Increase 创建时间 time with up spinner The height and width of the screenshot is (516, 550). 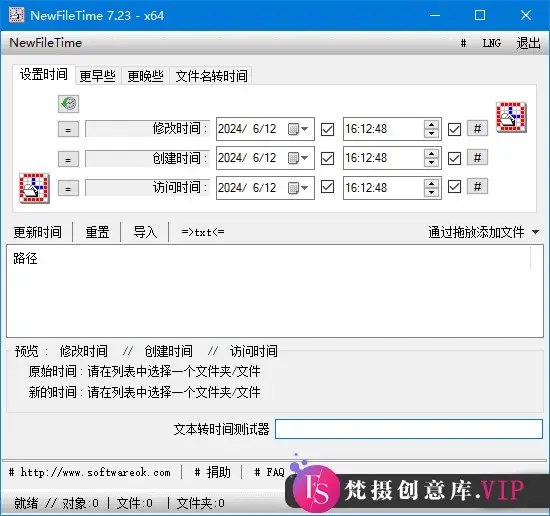(431, 154)
